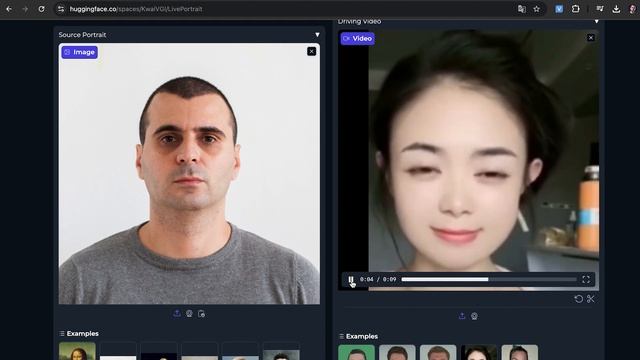Open the browser extensions puzzle menu
The width and height of the screenshot is (640, 360).
pyautogui.click(x=576, y=9)
